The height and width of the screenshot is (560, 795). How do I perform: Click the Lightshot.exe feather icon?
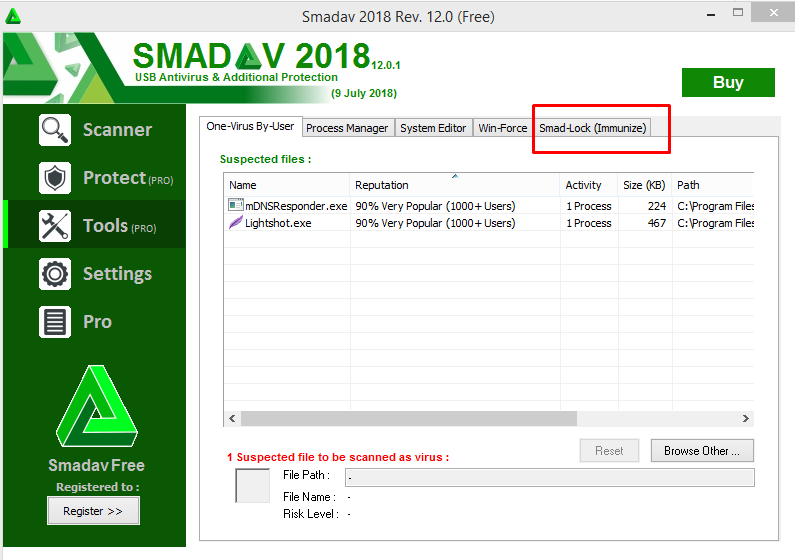click(x=236, y=222)
